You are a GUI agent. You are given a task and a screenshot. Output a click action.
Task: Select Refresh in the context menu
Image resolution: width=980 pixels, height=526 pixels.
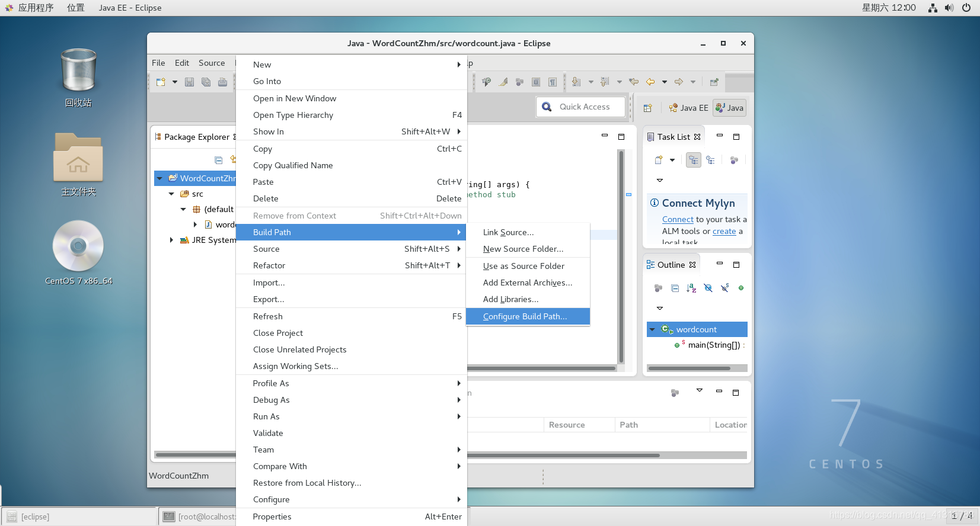(x=351, y=316)
